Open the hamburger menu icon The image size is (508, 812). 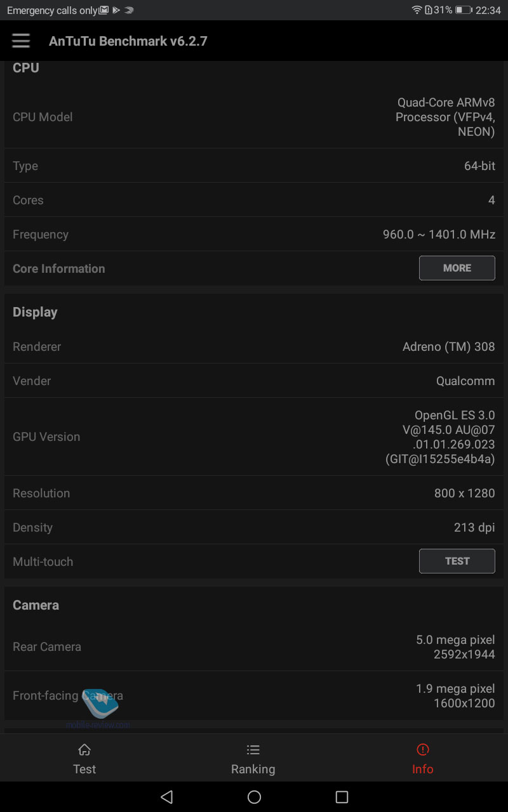click(x=21, y=41)
